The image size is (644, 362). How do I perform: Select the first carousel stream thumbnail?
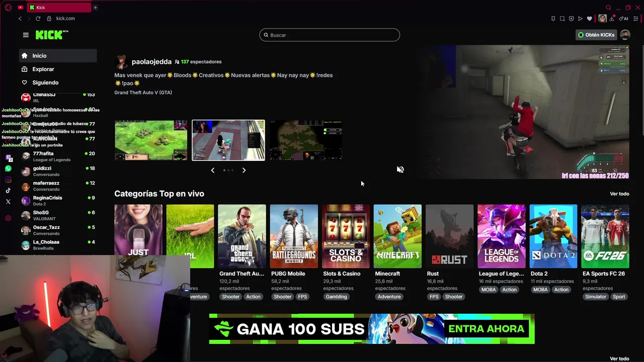pyautogui.click(x=151, y=140)
